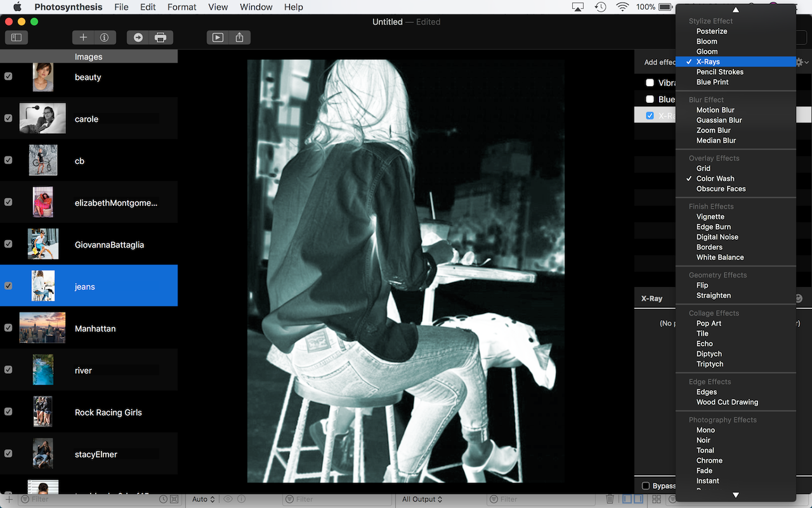
Task: Select the checked X-Rays menu item
Action: (x=736, y=62)
